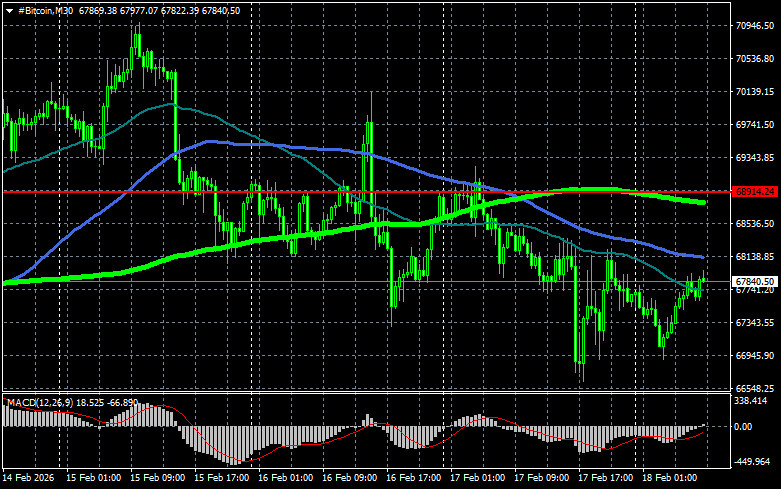Click the 14 Feb 2026 date label
The height and width of the screenshot is (489, 781).
(28, 479)
